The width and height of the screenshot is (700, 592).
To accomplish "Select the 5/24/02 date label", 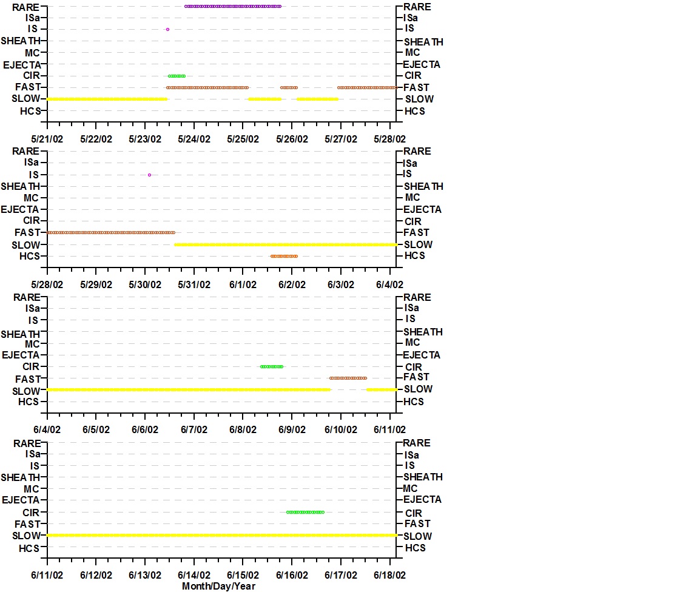I will [x=194, y=139].
